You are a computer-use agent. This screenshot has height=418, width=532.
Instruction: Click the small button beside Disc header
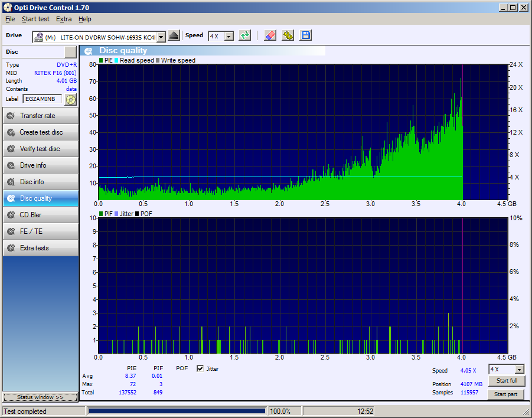(71, 52)
